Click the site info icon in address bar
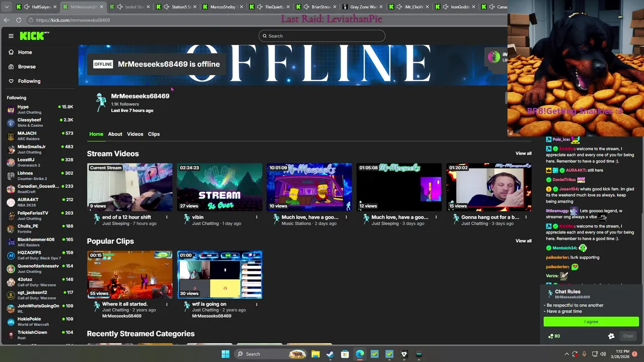Screen dimensions: 644x362 tap(31, 20)
